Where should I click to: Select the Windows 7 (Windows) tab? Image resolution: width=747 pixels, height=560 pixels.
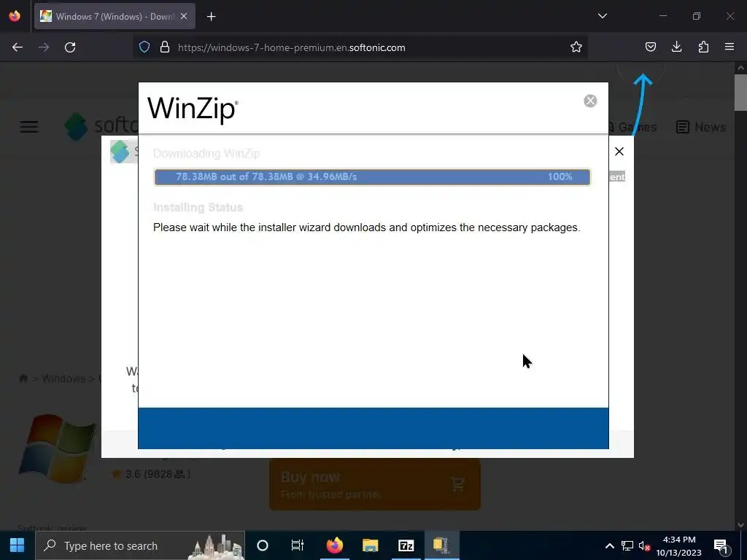point(115,16)
